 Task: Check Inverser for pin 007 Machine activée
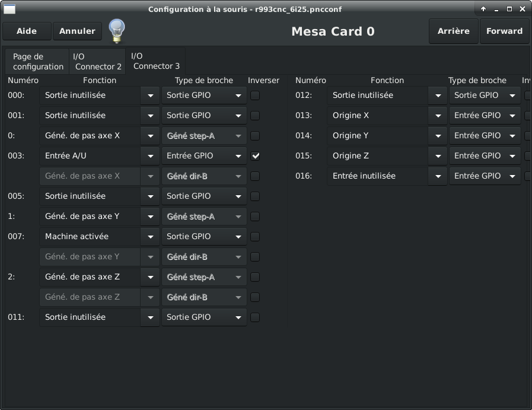click(255, 237)
